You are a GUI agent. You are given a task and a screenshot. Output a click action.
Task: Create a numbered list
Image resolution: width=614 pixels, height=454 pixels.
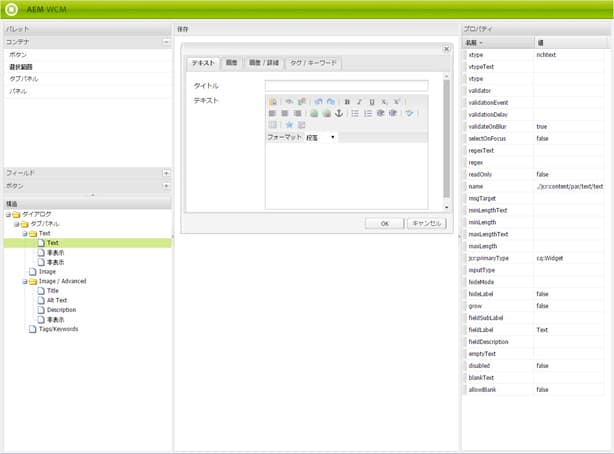pyautogui.click(x=368, y=113)
